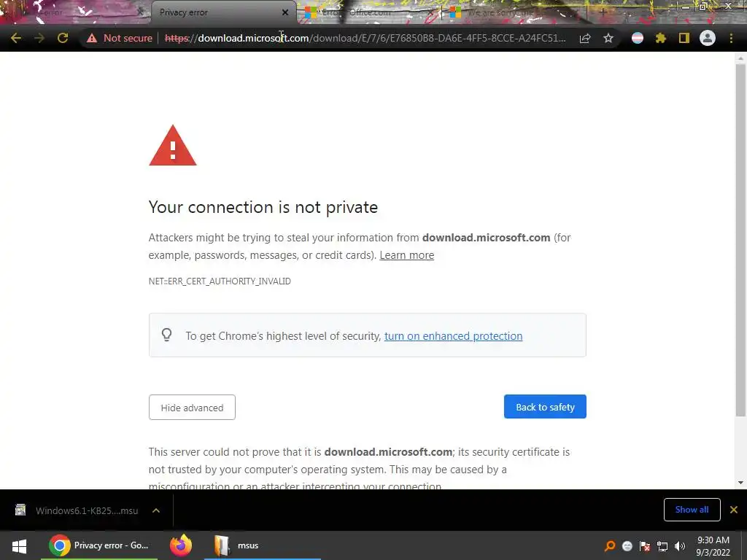Reload the page with the refresh icon
This screenshot has width=747, height=560.
coord(63,38)
